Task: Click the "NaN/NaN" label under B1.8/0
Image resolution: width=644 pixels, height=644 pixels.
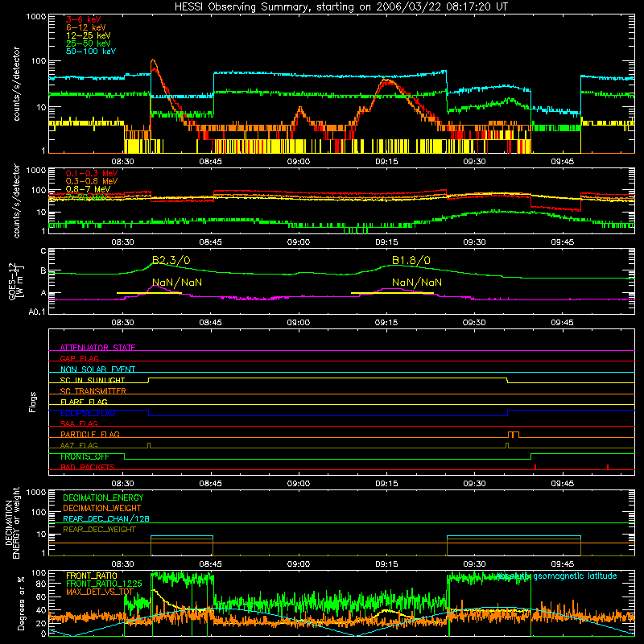Action: click(x=417, y=283)
